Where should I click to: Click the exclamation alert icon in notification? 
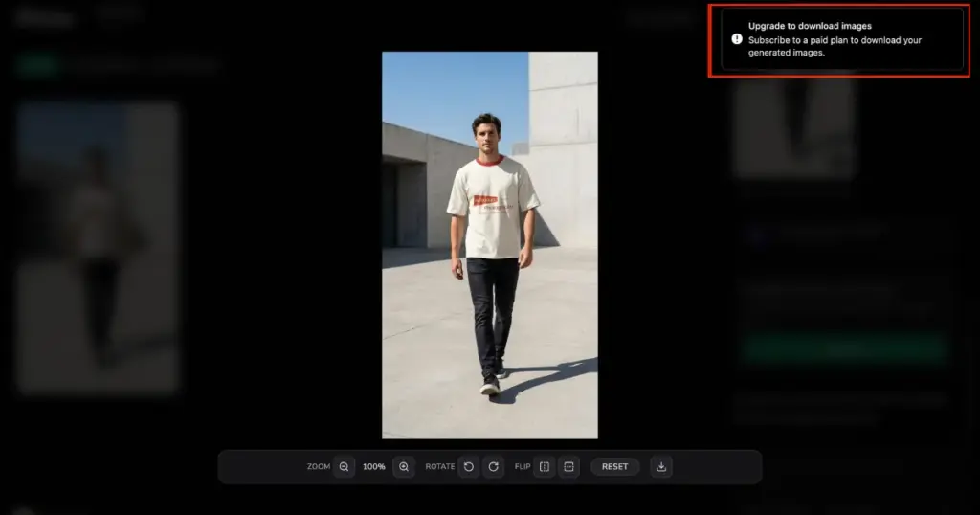coord(737,38)
